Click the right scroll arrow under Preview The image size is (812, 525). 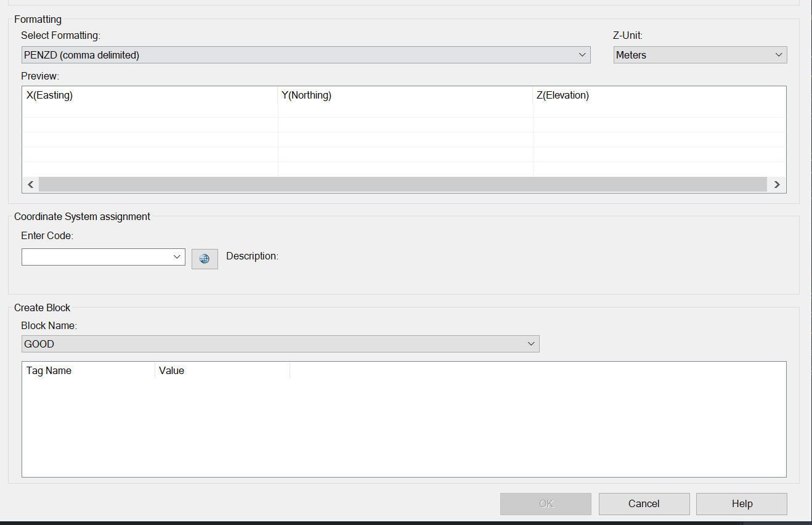pyautogui.click(x=777, y=184)
